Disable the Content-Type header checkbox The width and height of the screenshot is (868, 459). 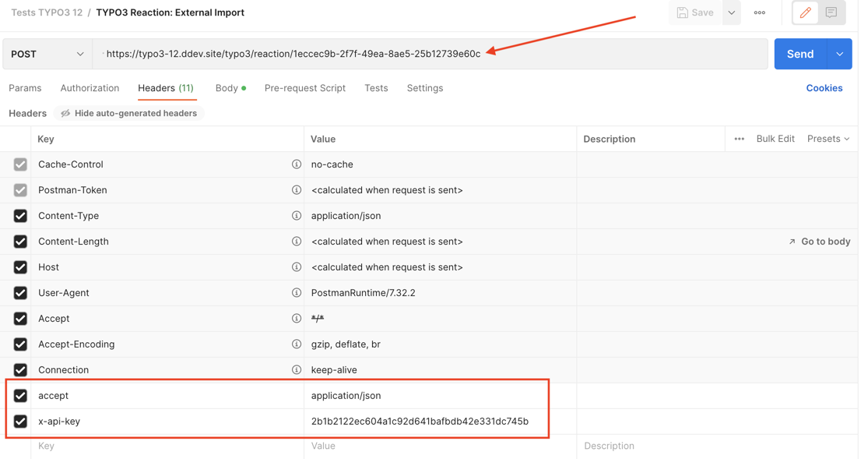pyautogui.click(x=20, y=216)
